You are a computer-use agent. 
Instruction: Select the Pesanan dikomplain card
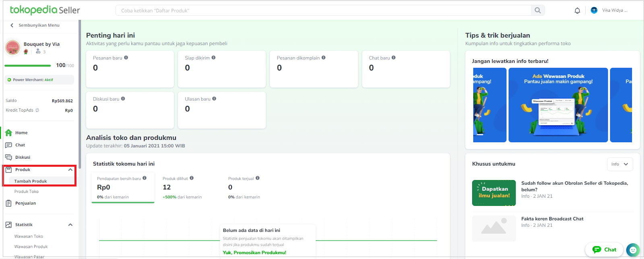pyautogui.click(x=314, y=69)
